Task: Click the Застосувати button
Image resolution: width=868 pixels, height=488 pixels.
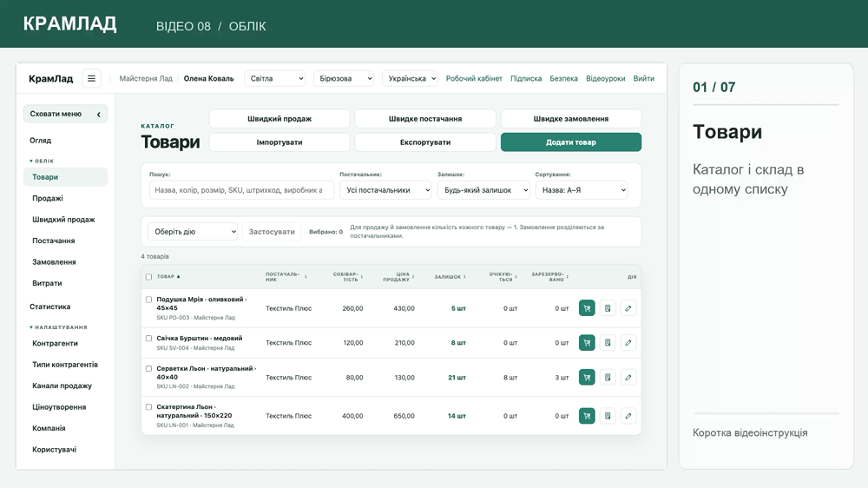Action: (272, 232)
